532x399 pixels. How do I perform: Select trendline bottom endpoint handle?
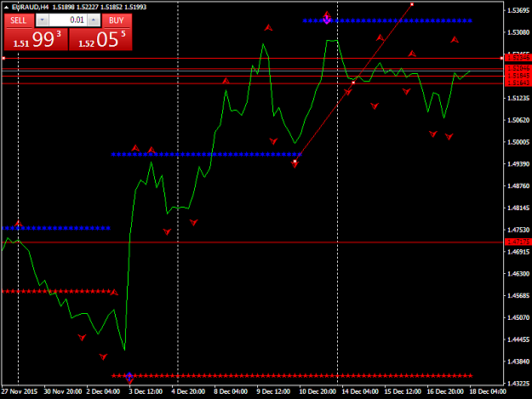coord(295,162)
